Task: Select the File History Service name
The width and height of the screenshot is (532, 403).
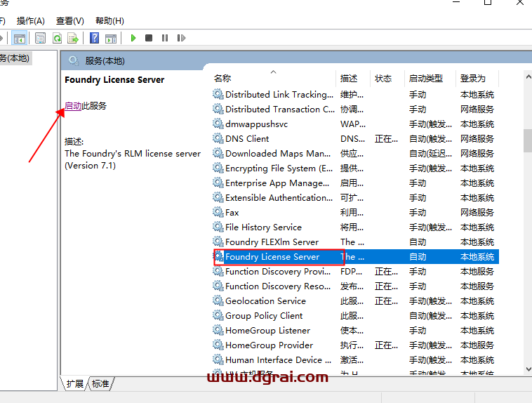Action: coord(263,227)
